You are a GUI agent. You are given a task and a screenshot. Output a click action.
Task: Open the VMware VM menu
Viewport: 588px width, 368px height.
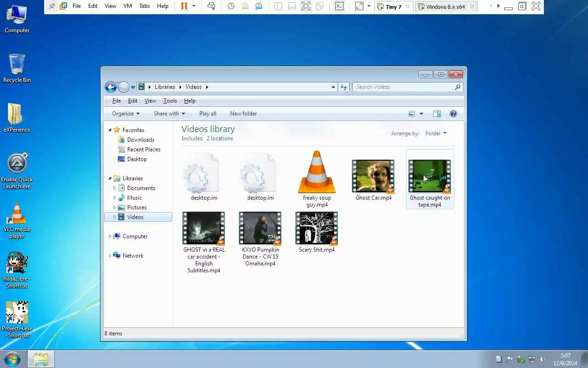128,6
